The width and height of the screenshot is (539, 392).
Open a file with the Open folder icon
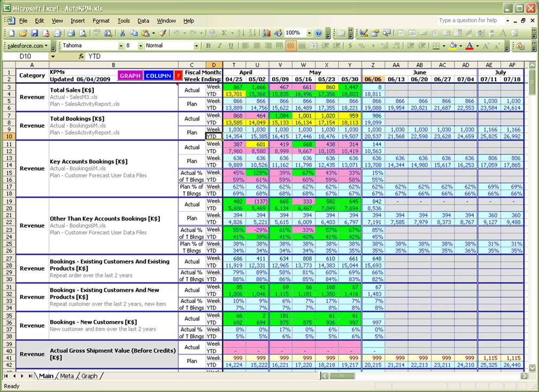click(x=23, y=33)
